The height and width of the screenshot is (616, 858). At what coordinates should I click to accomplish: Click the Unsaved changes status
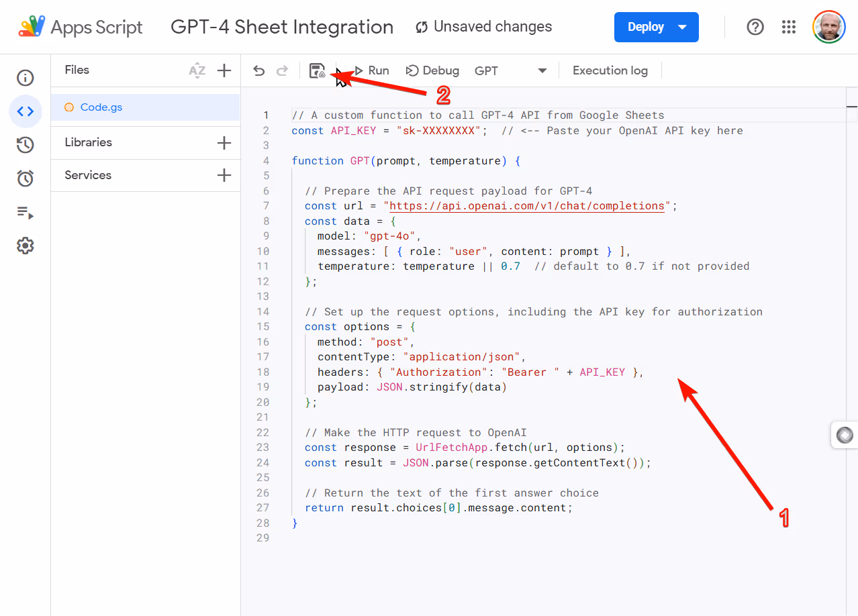(483, 27)
